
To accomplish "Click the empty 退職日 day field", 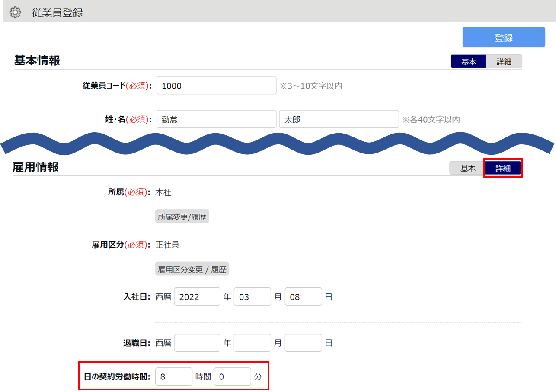I will [x=303, y=343].
